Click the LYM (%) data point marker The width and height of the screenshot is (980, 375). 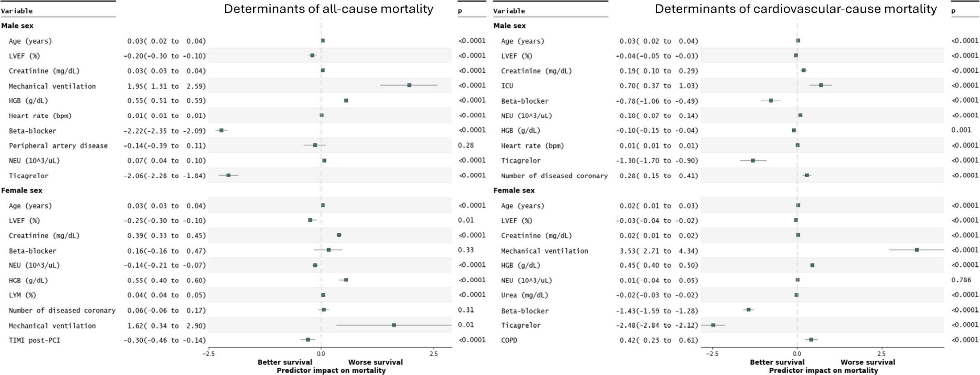point(323,295)
